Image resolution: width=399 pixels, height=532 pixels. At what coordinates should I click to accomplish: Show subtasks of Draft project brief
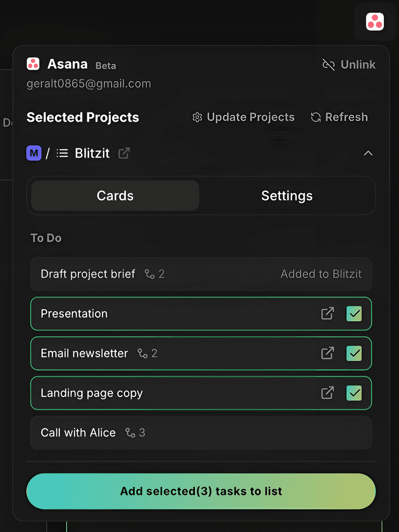click(x=155, y=274)
